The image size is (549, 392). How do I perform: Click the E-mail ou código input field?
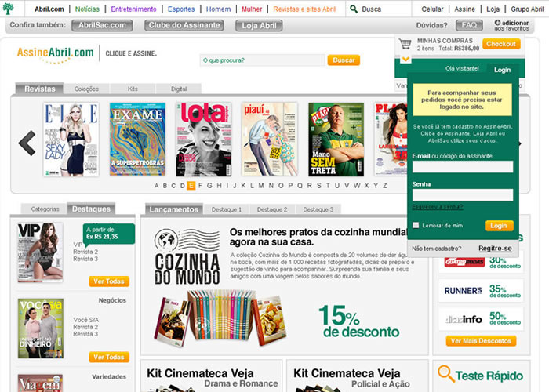[x=463, y=166]
